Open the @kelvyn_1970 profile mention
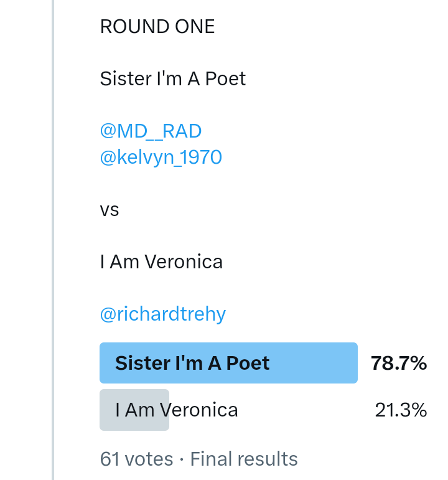The height and width of the screenshot is (480, 448). 161,158
